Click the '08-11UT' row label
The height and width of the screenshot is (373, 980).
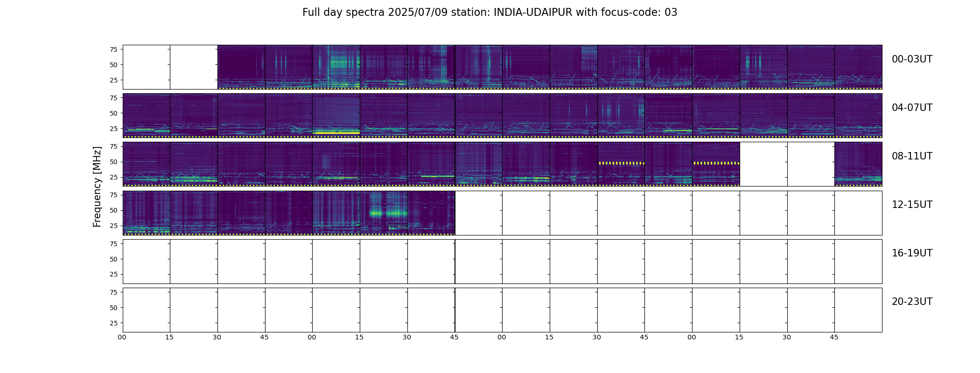pyautogui.click(x=912, y=156)
